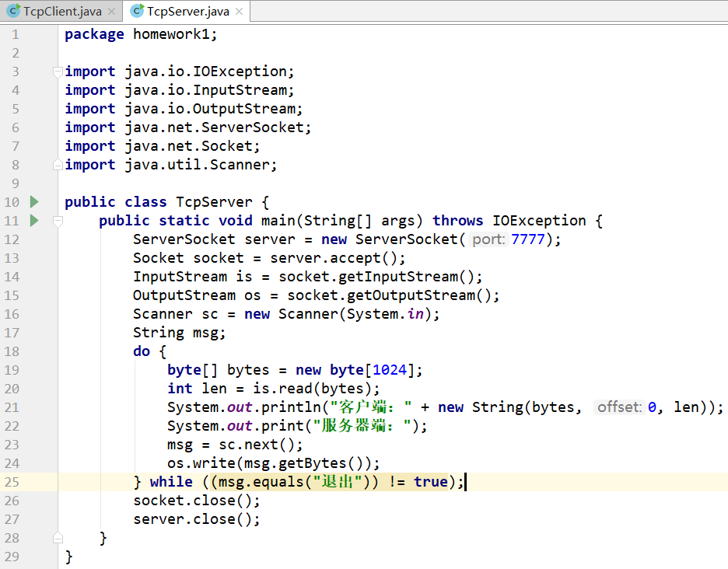
Task: Click the "退出" string literal
Action: [338, 482]
